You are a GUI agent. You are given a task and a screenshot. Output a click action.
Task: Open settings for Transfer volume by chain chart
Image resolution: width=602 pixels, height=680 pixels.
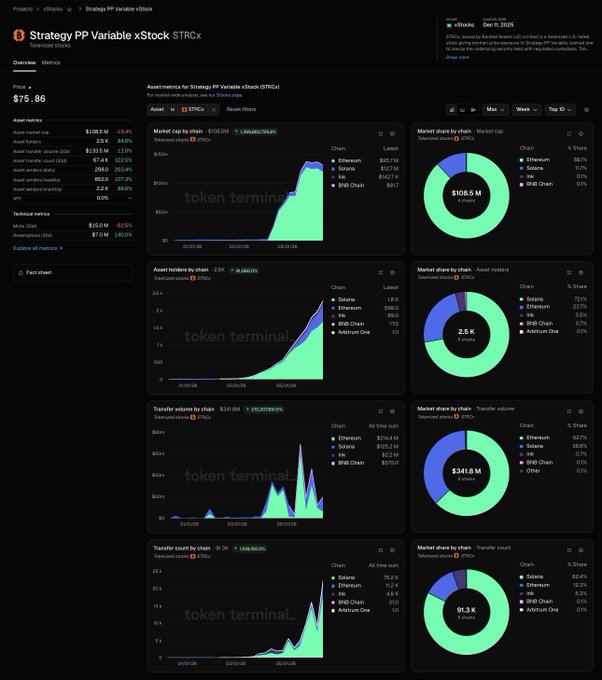pos(392,412)
